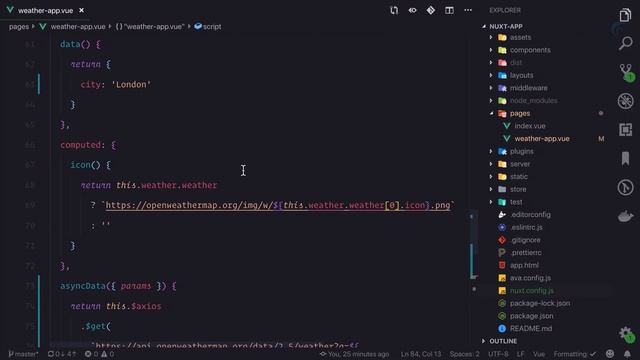Screen dimensions: 640x360
Task: Change UTF-8 encoding in status bar
Action: (x=498, y=354)
